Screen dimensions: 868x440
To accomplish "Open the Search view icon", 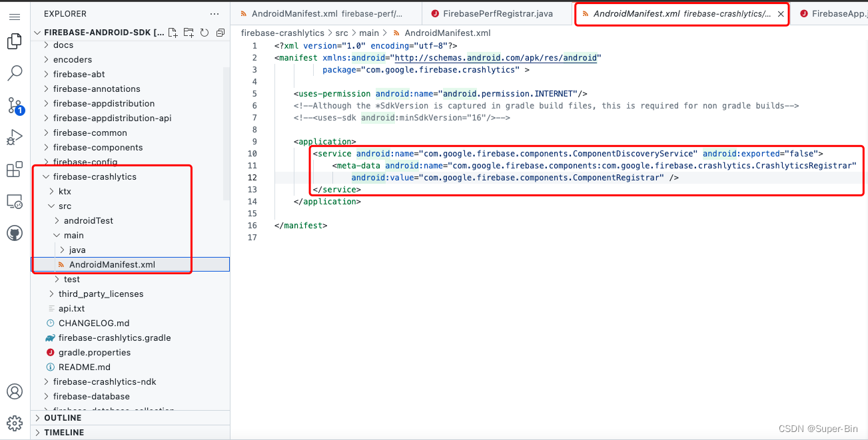I will 15,73.
